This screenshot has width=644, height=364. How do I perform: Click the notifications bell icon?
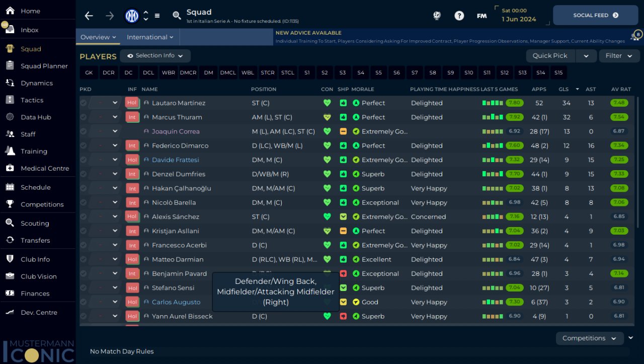click(635, 37)
